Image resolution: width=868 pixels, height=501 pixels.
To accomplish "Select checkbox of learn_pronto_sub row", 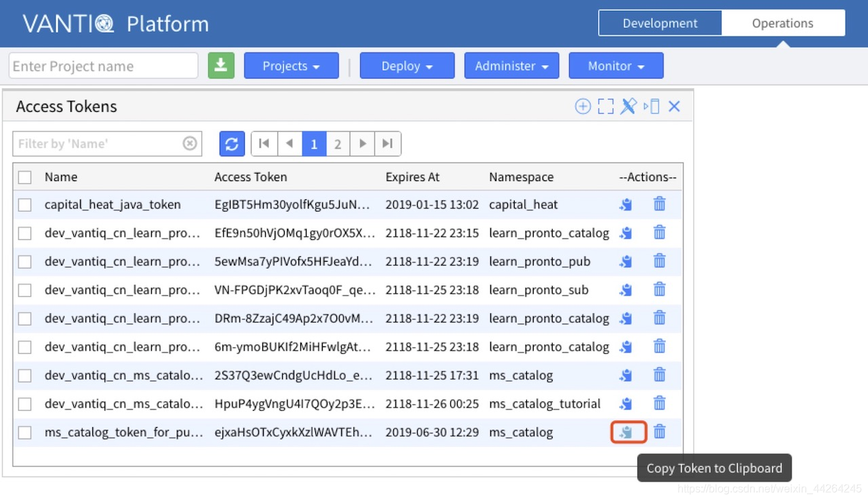I will click(25, 290).
